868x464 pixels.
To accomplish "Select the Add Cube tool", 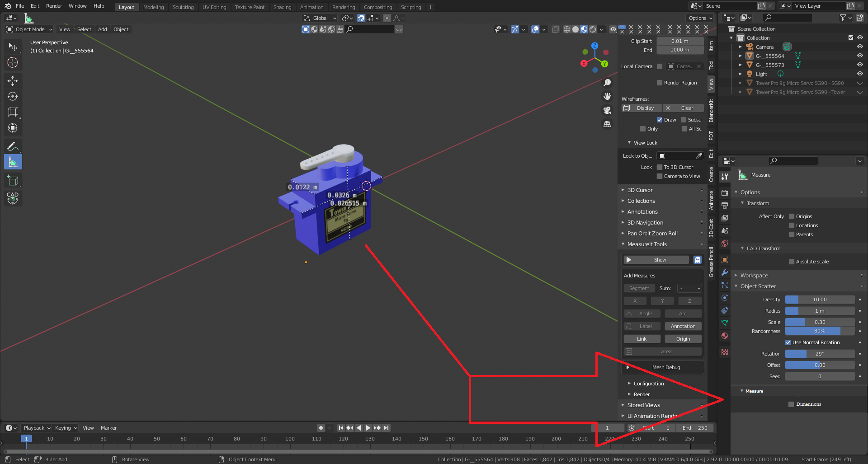I will point(13,180).
